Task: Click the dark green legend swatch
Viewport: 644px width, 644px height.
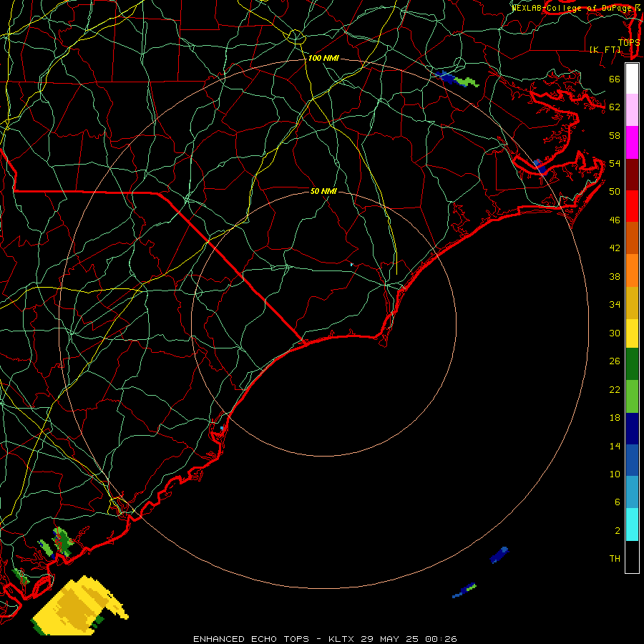Action: pos(632,364)
